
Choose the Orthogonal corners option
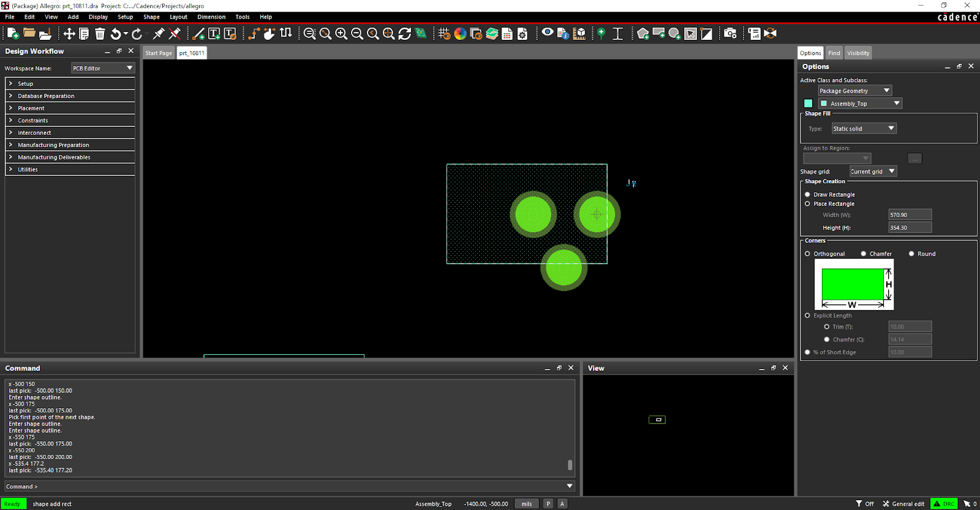807,254
